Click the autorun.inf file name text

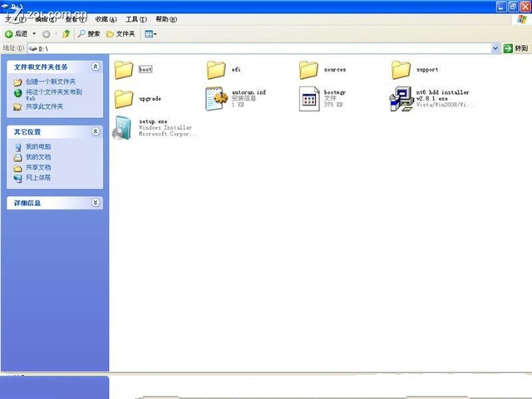(249, 92)
